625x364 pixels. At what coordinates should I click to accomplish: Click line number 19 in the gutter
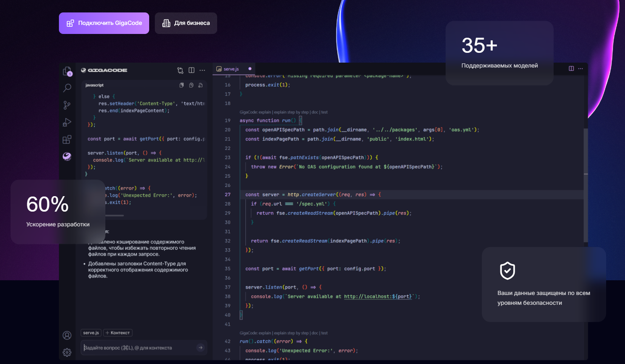[x=227, y=120]
